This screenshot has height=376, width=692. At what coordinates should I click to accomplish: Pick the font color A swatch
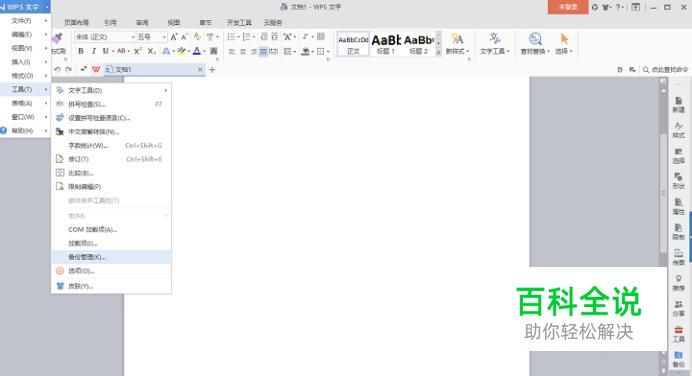click(197, 51)
